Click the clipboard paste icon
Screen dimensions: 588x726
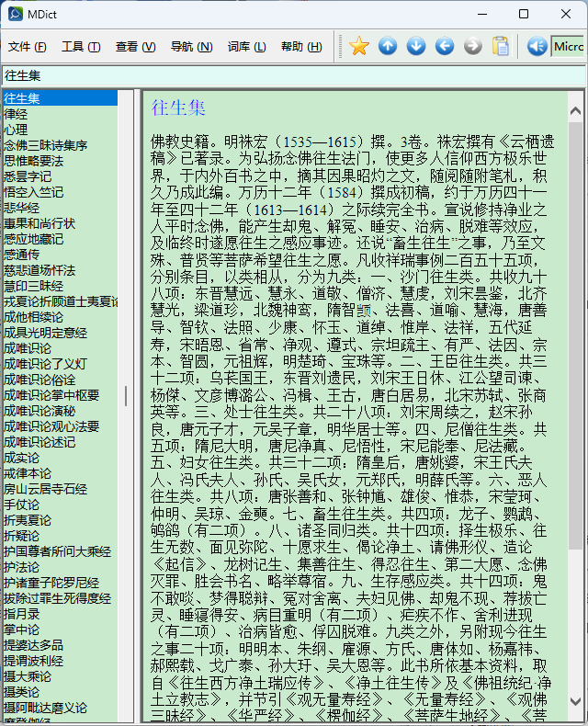501,47
